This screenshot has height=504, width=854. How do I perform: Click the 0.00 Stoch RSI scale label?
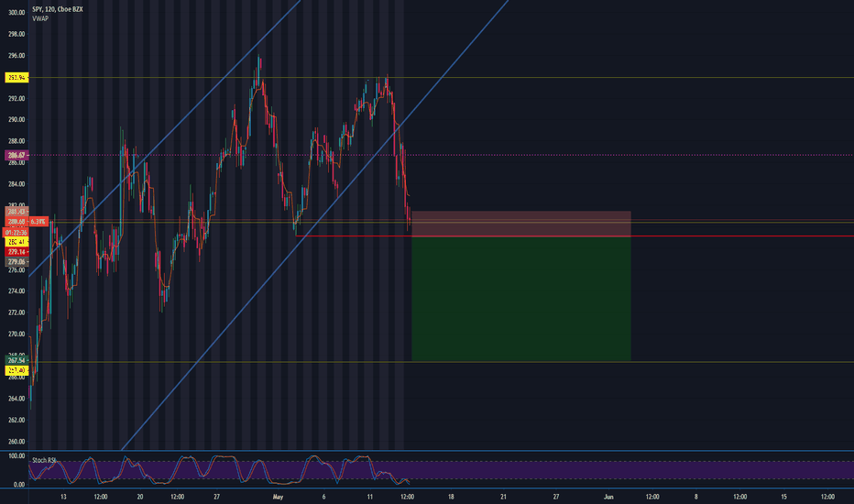18,485
